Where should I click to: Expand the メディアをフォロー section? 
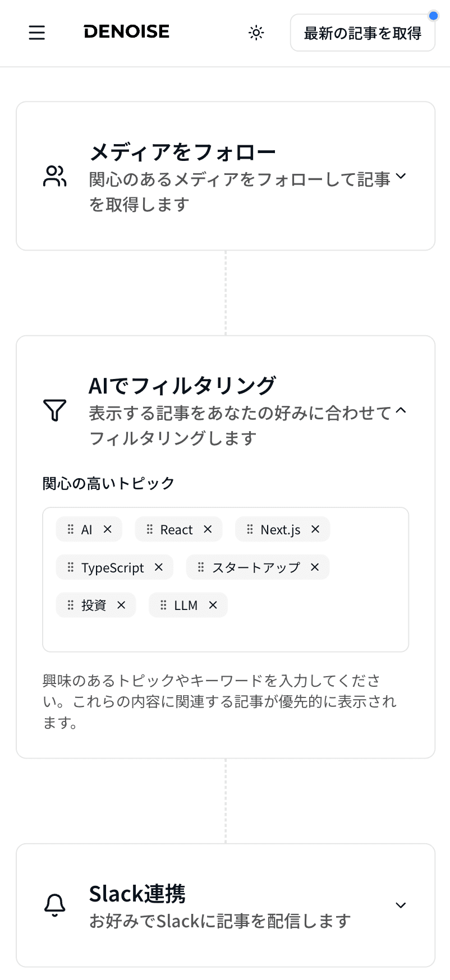[x=401, y=175]
